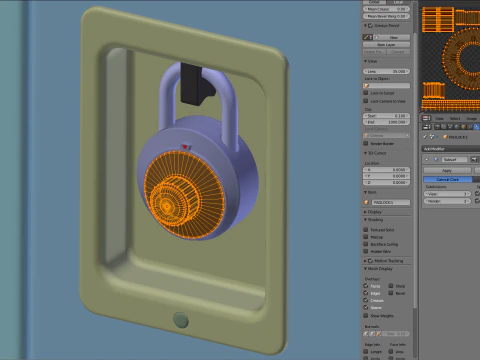480x360 pixels.
Task: Open the Add Modifier dropdown
Action: coord(451,149)
